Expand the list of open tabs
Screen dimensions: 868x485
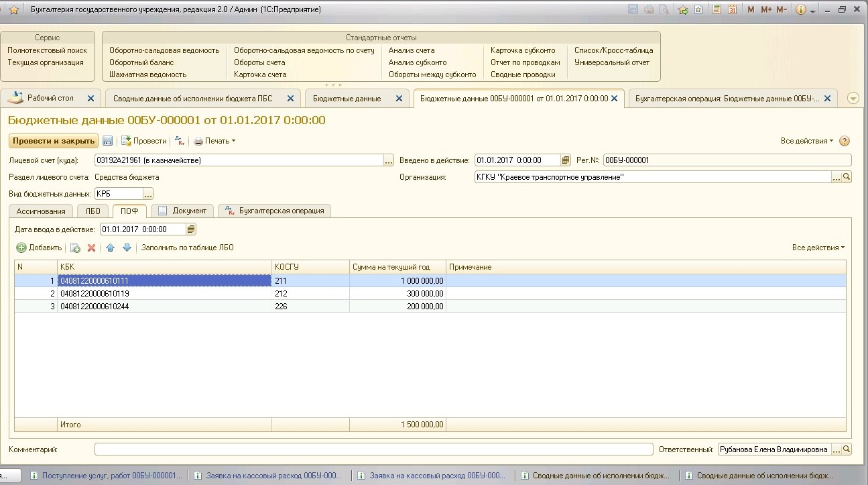(853, 99)
